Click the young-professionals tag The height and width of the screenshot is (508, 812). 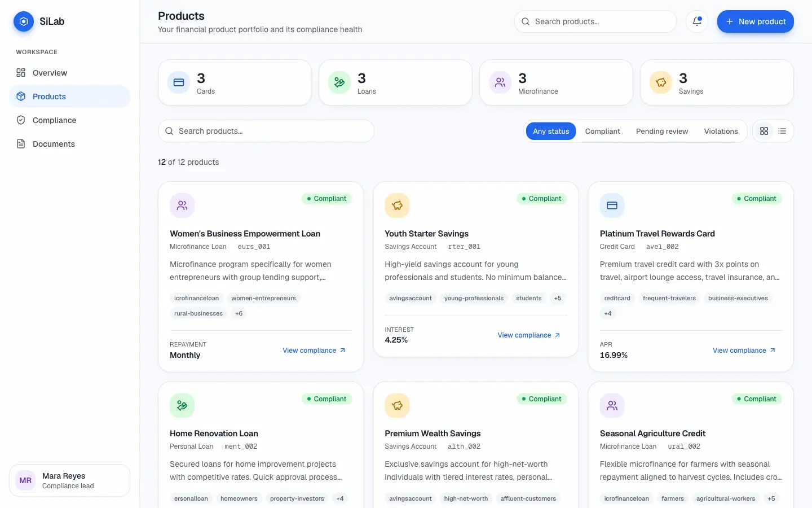pyautogui.click(x=474, y=298)
